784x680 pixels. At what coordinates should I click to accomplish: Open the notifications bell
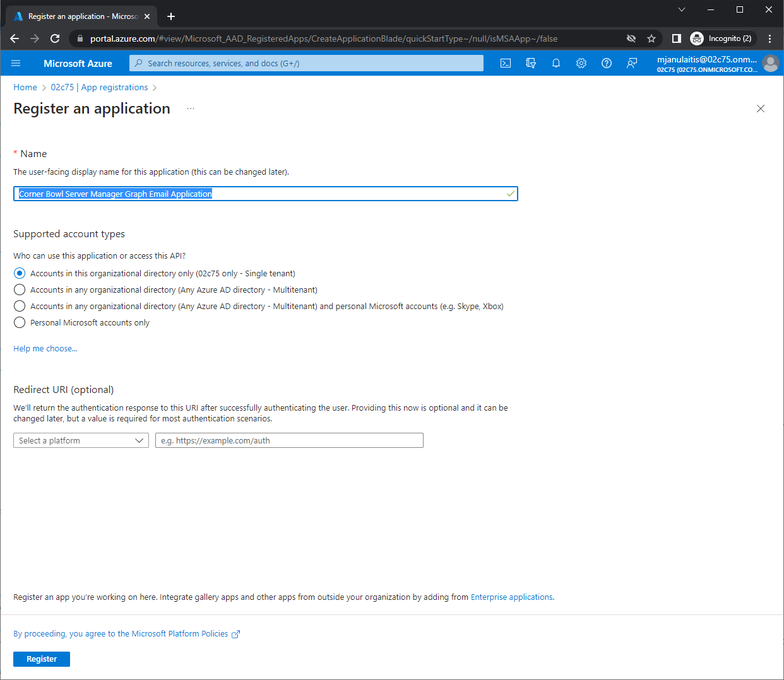pos(556,63)
